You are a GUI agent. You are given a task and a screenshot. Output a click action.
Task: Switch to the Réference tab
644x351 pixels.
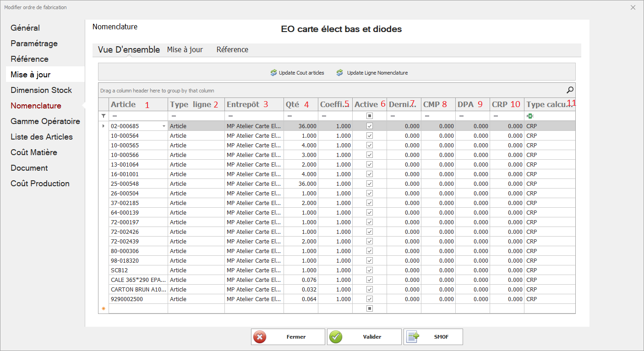click(232, 50)
